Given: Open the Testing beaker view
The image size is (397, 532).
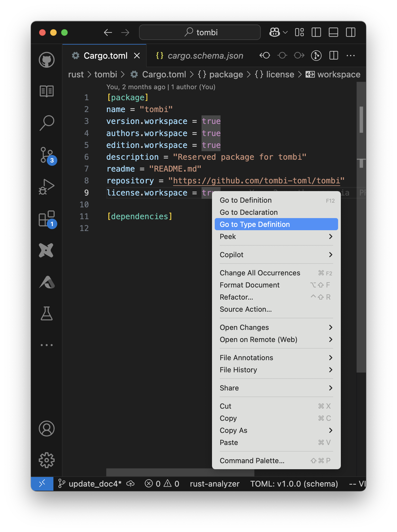Looking at the screenshot, I should coord(47,313).
